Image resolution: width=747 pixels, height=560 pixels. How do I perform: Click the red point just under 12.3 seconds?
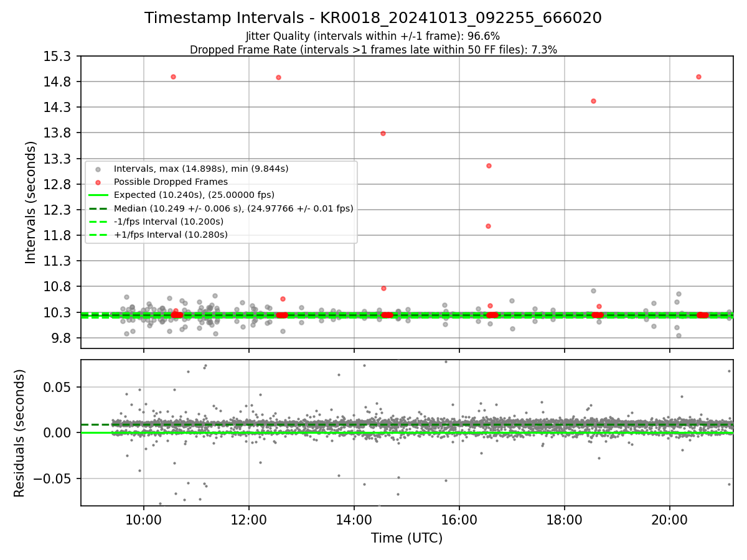click(488, 226)
